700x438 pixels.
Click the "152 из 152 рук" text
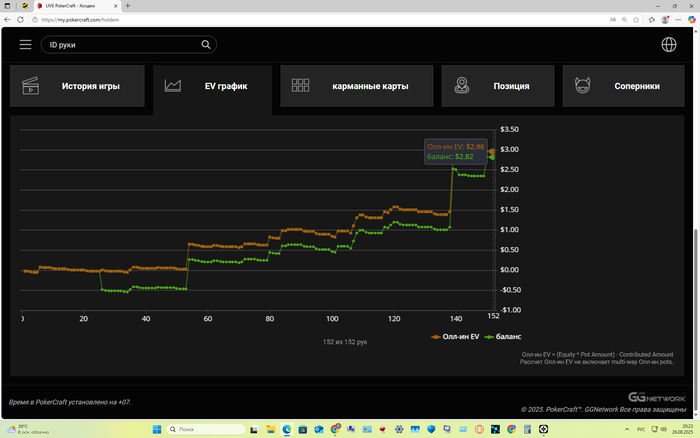pos(345,342)
